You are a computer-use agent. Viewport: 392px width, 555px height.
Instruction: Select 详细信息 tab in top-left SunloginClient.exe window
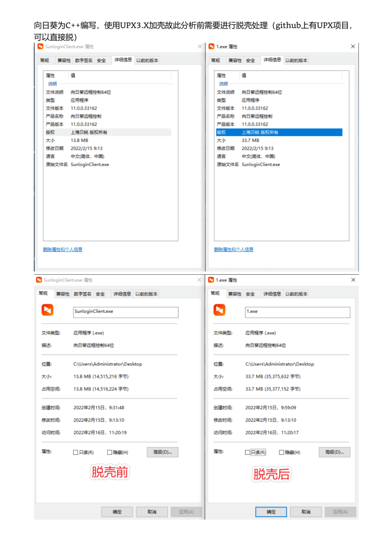point(123,60)
